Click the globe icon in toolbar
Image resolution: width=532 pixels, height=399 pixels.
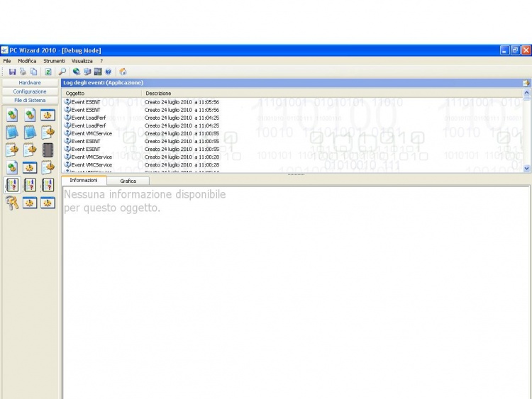(77, 72)
